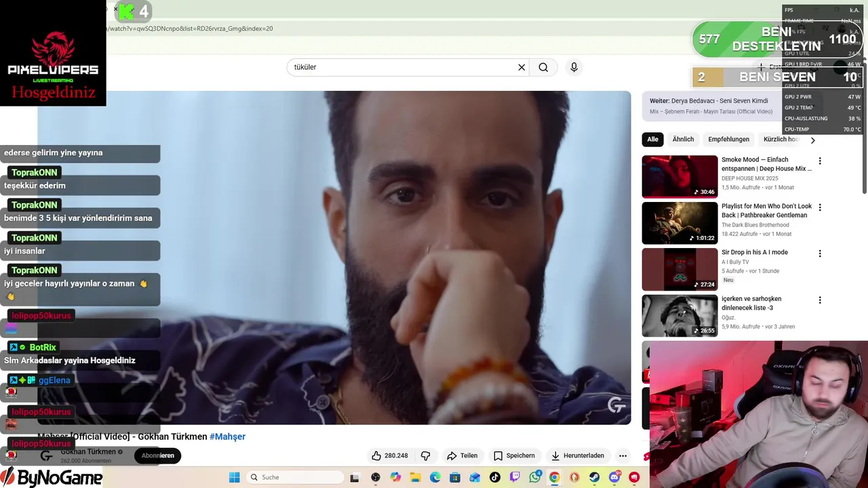Select the Empfehlungen filter chip
Image resolution: width=868 pixels, height=488 pixels.
pos(728,139)
